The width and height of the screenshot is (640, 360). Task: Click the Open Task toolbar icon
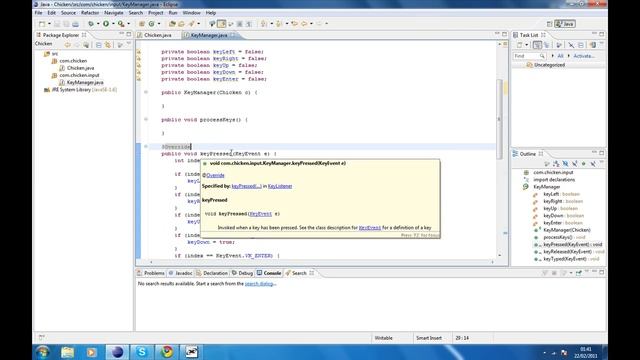click(182, 24)
